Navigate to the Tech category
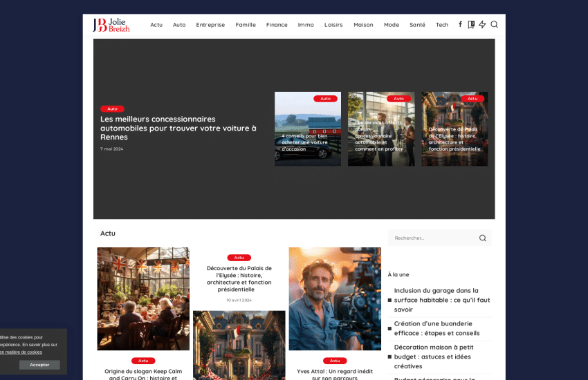This screenshot has width=588, height=380. click(441, 25)
